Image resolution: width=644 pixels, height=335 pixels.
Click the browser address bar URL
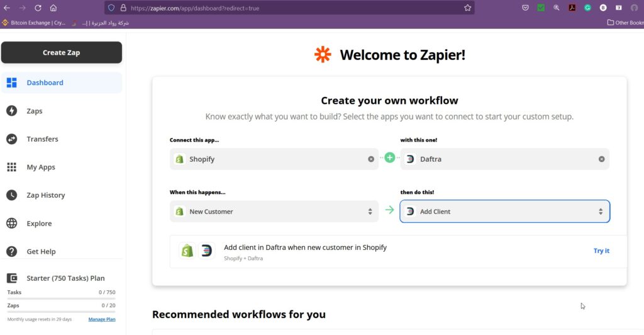pyautogui.click(x=252, y=8)
